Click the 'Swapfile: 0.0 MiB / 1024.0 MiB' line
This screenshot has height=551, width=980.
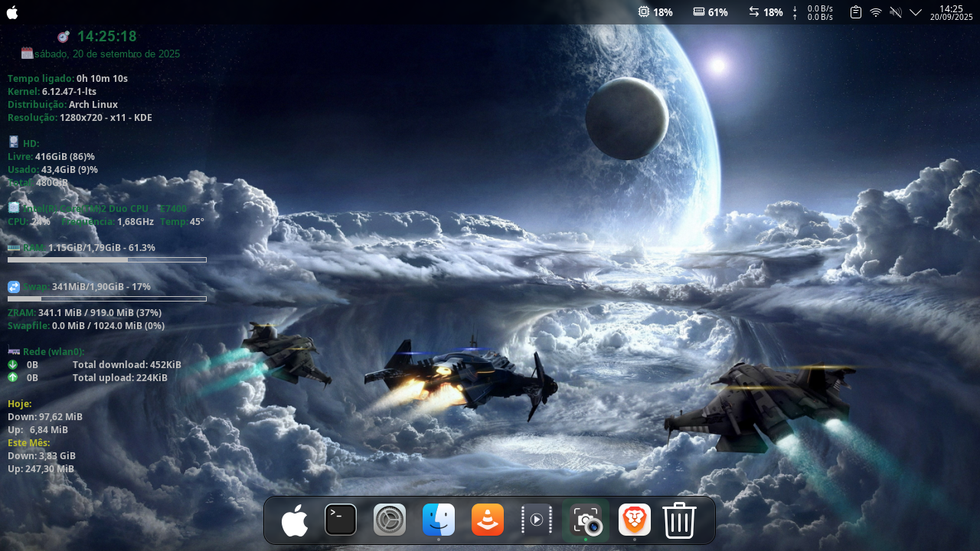point(87,326)
